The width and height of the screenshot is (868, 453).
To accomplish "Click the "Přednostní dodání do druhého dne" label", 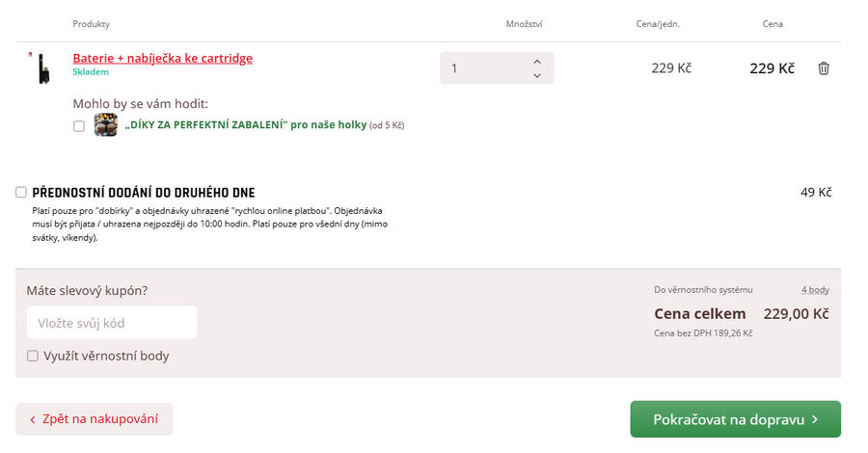I will [x=143, y=193].
